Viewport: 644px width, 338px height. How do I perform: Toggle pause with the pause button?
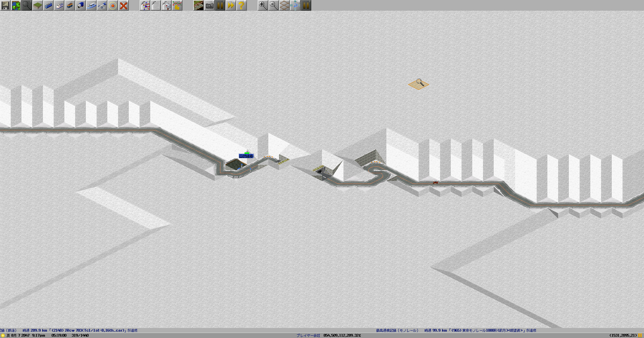pos(220,5)
